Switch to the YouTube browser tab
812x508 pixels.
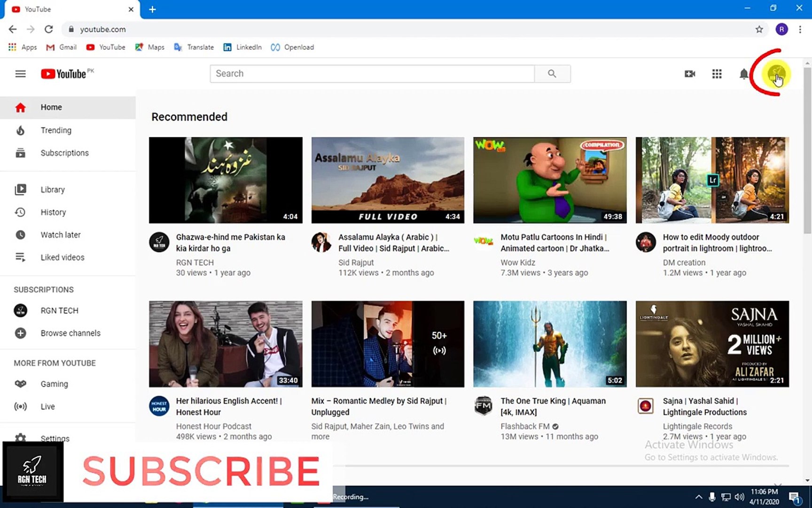click(x=66, y=9)
